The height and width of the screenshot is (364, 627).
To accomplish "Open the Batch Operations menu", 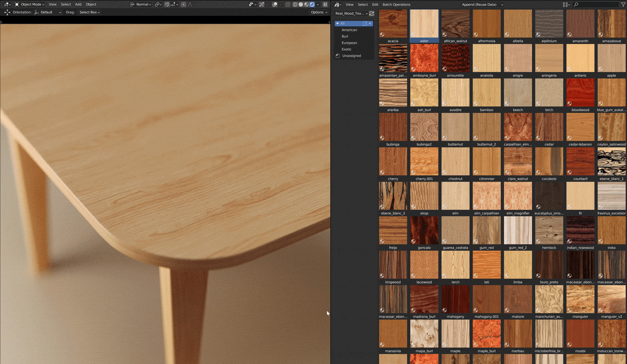I will (396, 5).
